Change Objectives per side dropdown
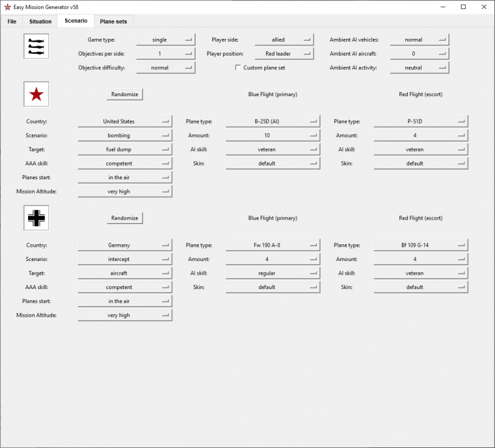495x448 pixels. pos(166,54)
